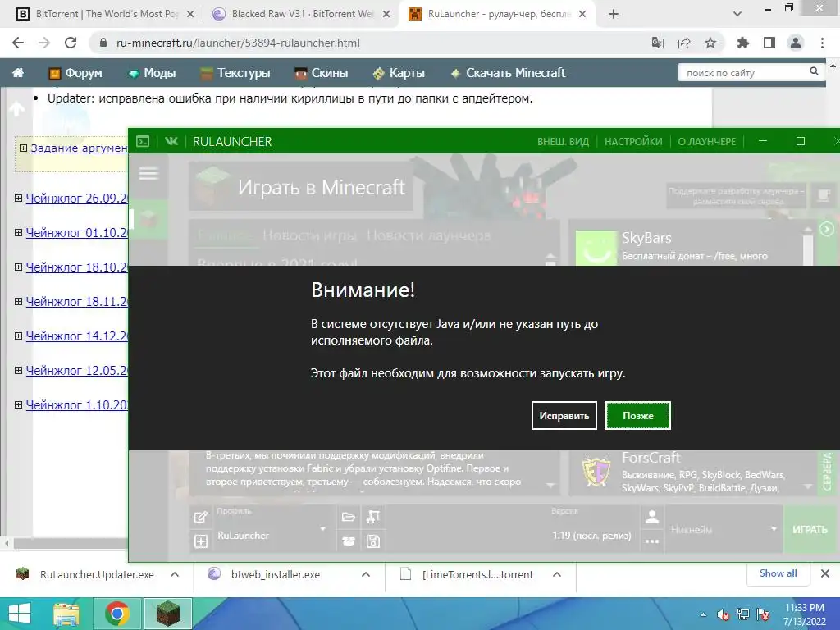
Task: Open the tab search chevron in Chrome
Action: 737,14
